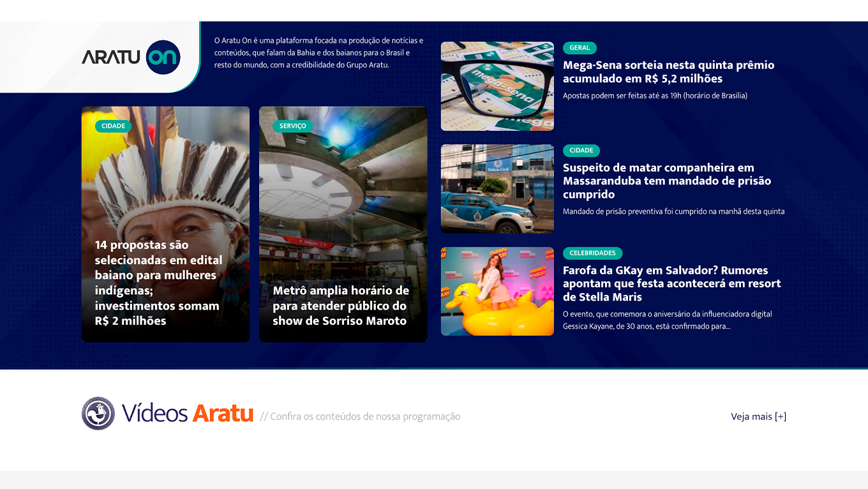Select the CELEBRIDADES category badge

pos(592,253)
